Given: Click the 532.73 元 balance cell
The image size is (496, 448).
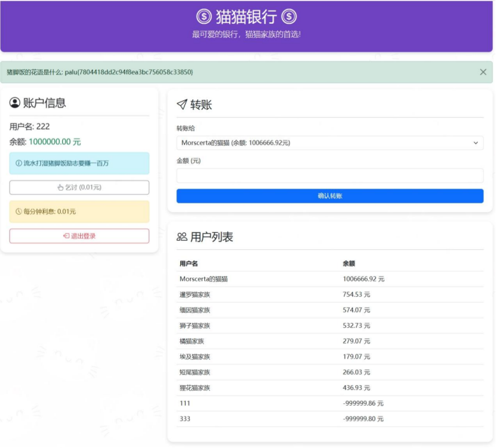Looking at the screenshot, I should click(x=356, y=326).
